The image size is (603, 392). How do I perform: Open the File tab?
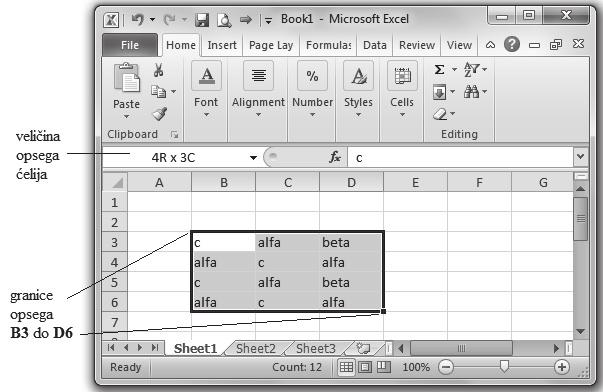(130, 45)
